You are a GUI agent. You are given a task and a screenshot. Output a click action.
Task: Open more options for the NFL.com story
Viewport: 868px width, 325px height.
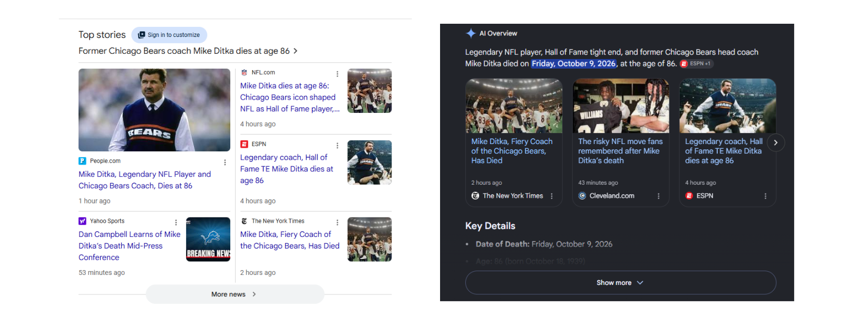click(x=337, y=74)
